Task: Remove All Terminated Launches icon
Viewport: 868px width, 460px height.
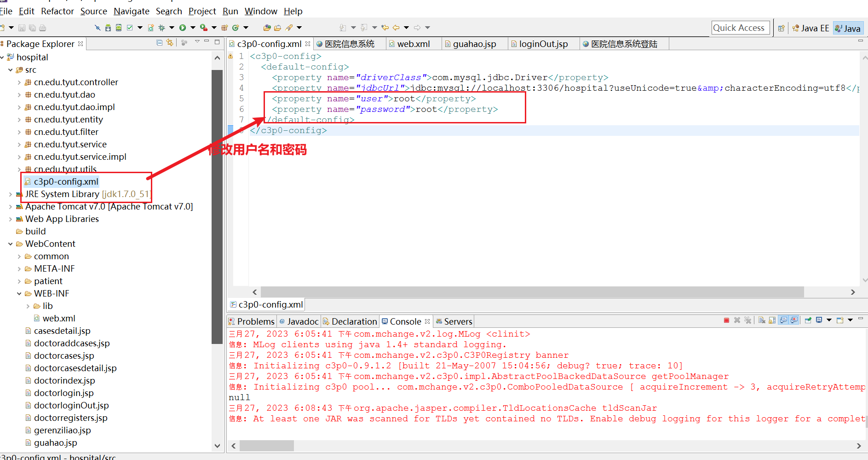Action: tap(747, 320)
